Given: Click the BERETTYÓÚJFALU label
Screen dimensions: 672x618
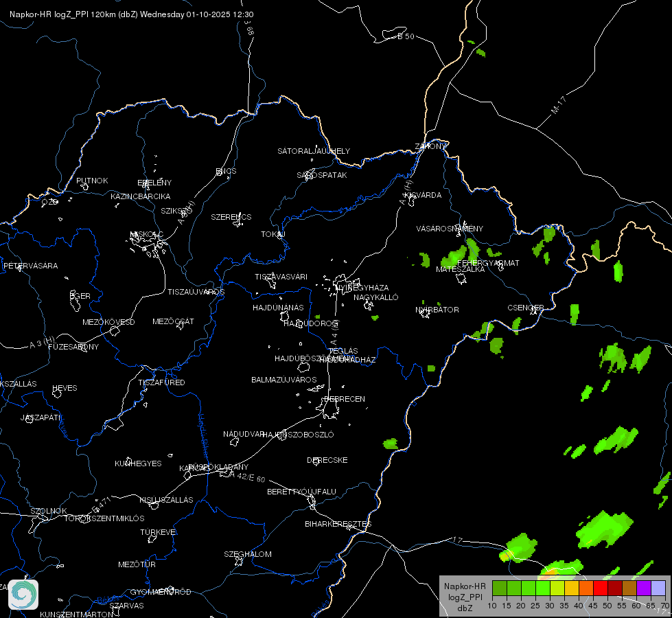Looking at the screenshot, I should 302,492.
